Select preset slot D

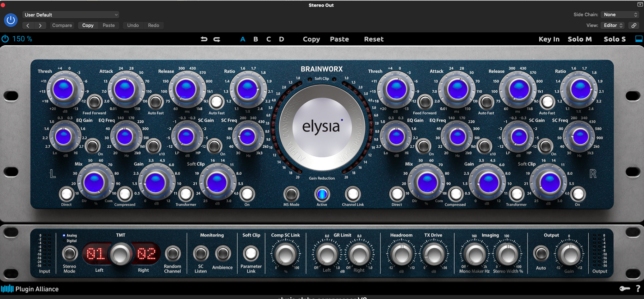[281, 39]
